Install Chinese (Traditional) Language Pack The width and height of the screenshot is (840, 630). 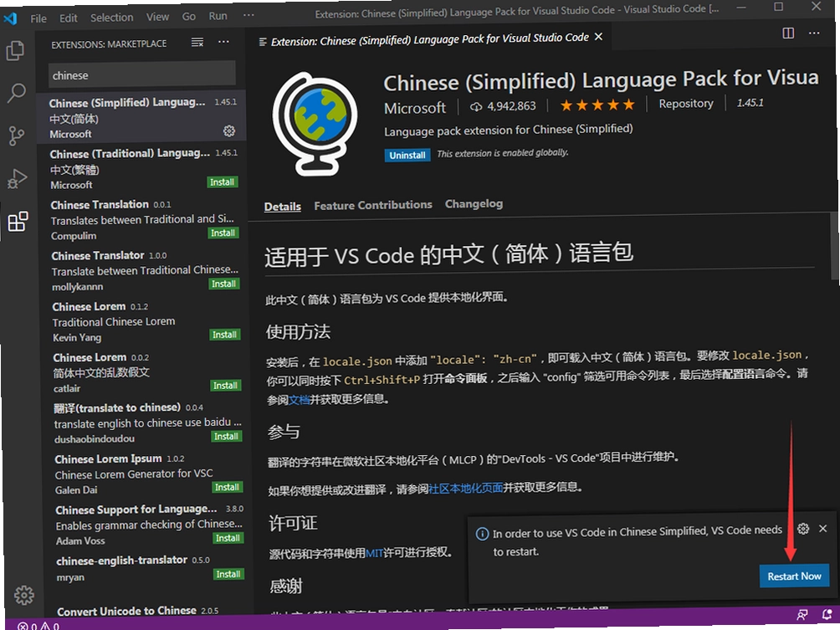(222, 182)
